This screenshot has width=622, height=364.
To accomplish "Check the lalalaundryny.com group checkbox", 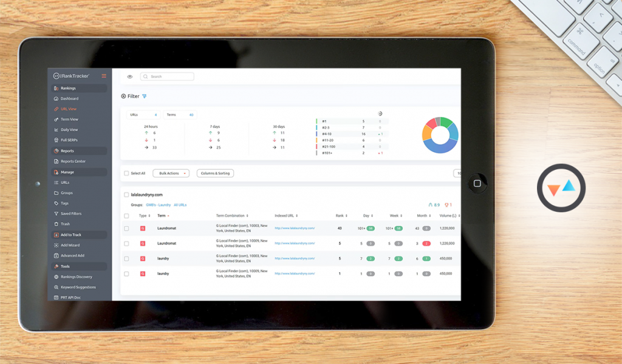I will [x=126, y=195].
